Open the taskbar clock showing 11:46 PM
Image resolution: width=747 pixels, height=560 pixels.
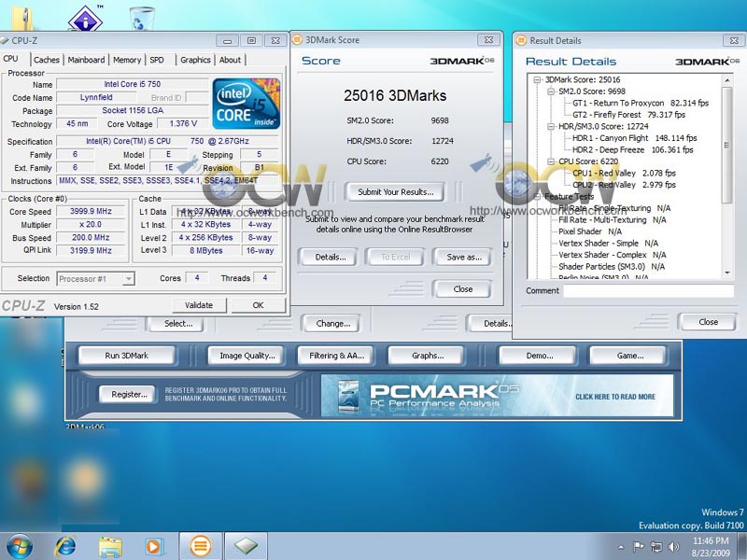pos(711,547)
